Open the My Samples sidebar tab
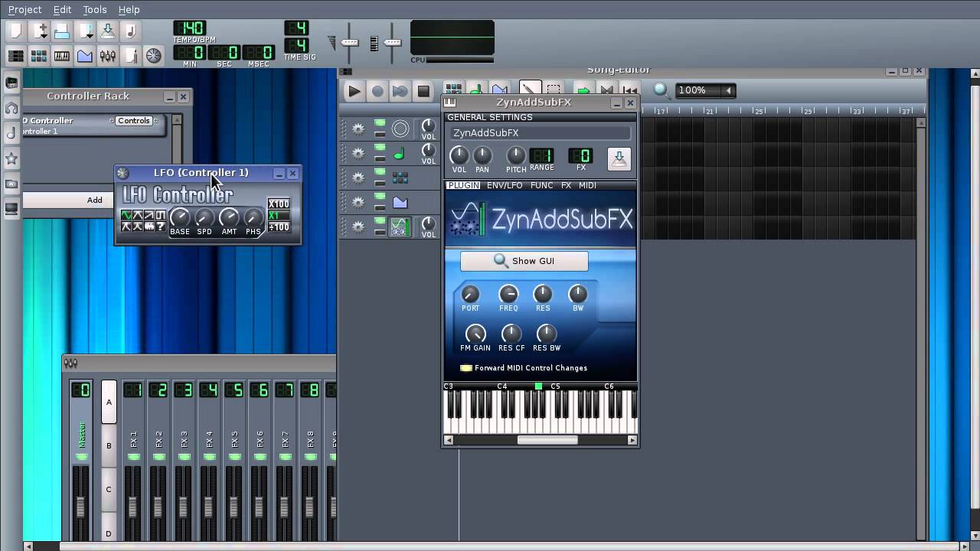980x551 pixels. (11, 133)
